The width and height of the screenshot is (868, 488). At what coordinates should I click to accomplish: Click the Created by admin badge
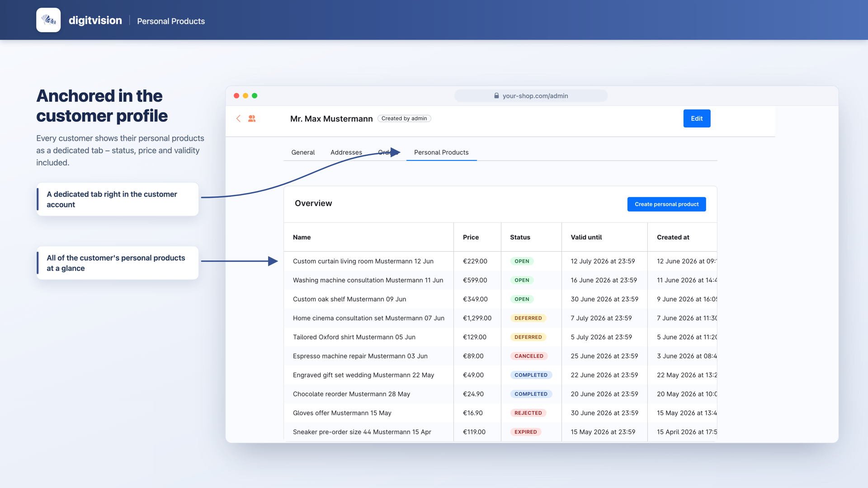point(404,118)
